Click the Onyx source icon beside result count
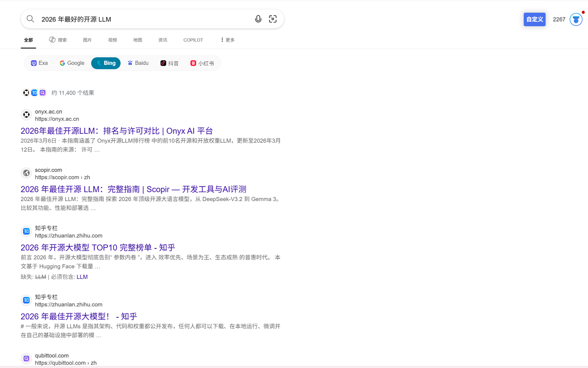This screenshot has width=588, height=368. [26, 93]
